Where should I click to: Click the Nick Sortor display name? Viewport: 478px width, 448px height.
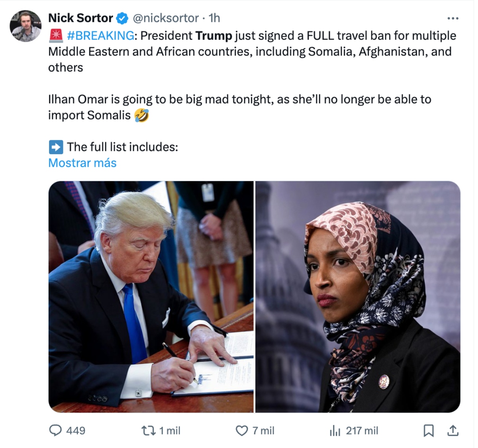point(80,18)
